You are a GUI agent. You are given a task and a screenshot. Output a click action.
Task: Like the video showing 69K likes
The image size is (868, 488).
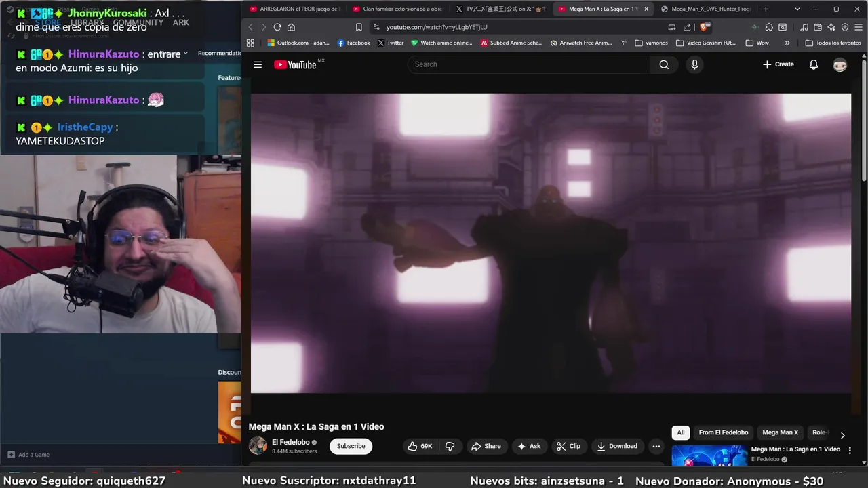[420, 446]
